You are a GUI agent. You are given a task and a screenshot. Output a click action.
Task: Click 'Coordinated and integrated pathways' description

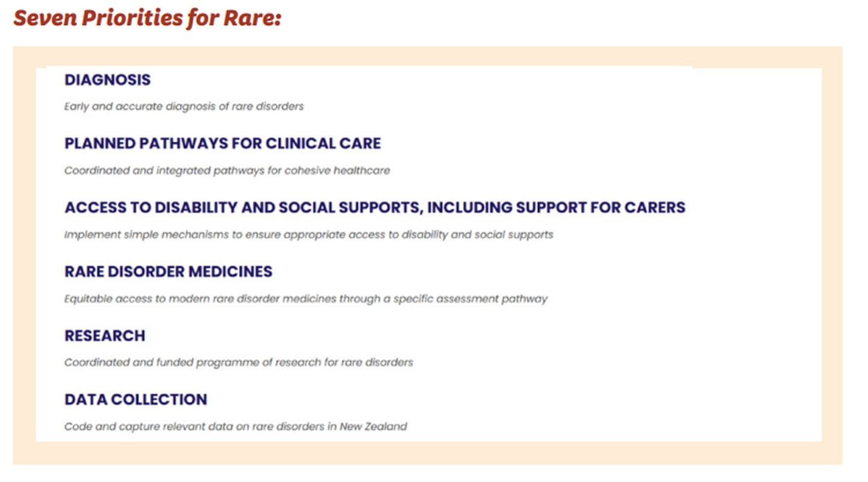[226, 171]
